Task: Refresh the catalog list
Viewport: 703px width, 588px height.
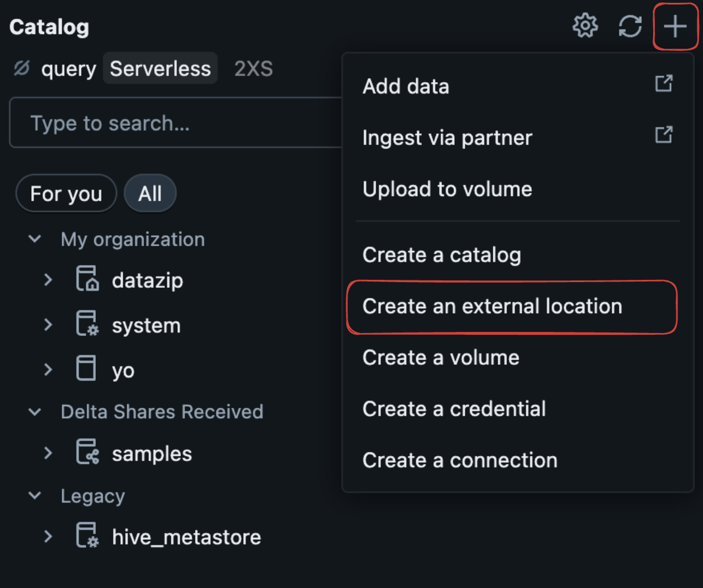Action: (x=630, y=25)
